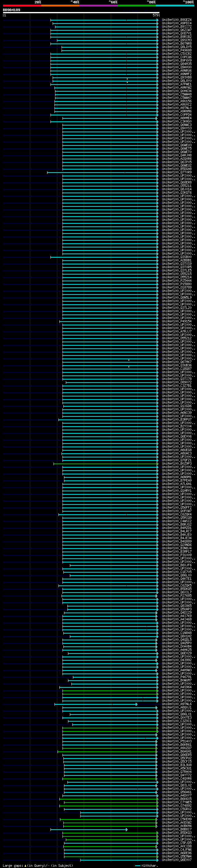
Task: Select label UniRef100_Q7T0R9
Action: tap(177, 172)
